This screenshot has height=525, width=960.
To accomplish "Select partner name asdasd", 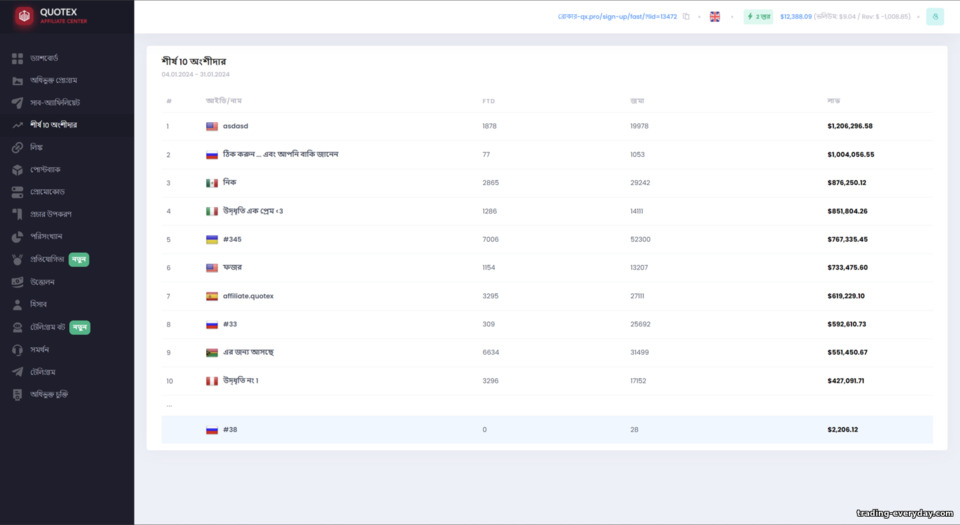I will click(x=235, y=126).
